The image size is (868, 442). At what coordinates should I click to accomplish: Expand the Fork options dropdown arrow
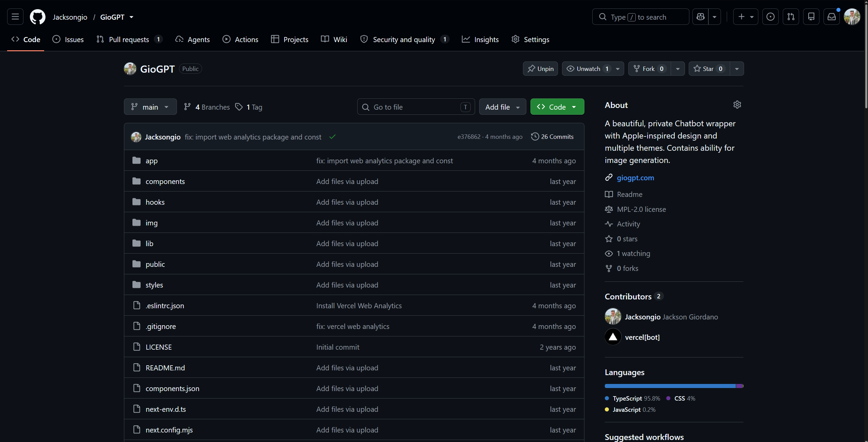678,69
